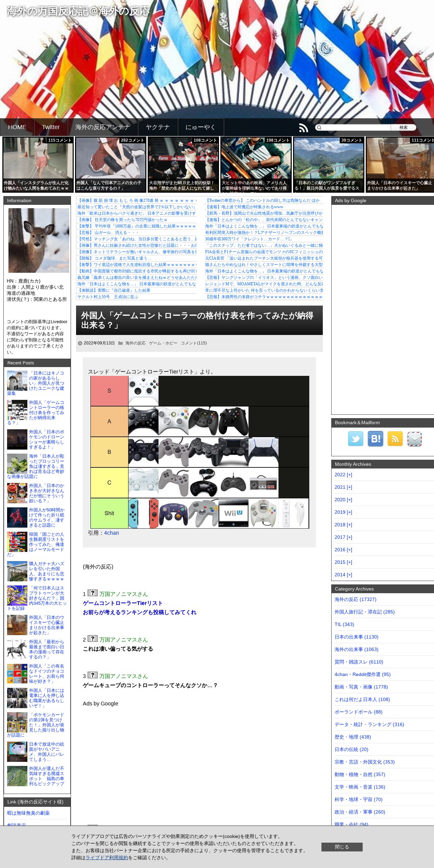434x868 pixels.
Task: Click comment author 万国アノニマスさん on comment 1
Action: click(123, 594)
